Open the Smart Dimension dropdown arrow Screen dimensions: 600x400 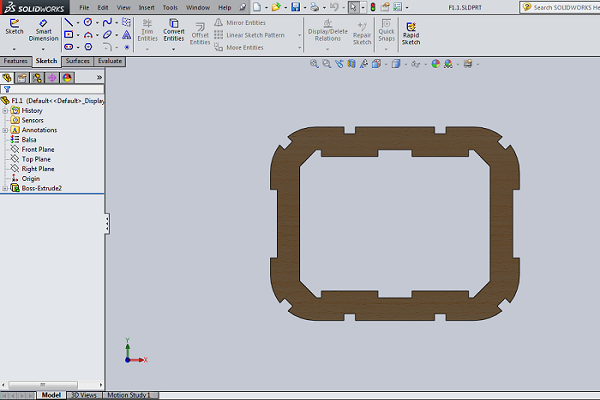click(x=43, y=49)
